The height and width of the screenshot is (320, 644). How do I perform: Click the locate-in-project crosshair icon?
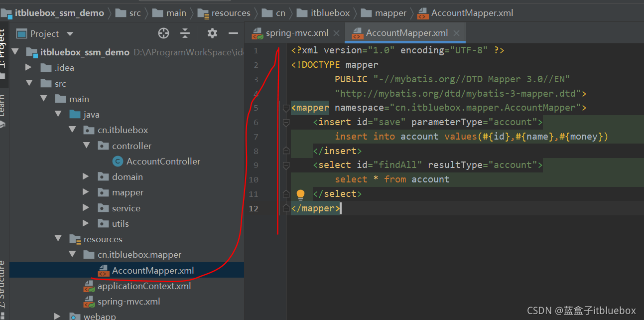pos(163,33)
